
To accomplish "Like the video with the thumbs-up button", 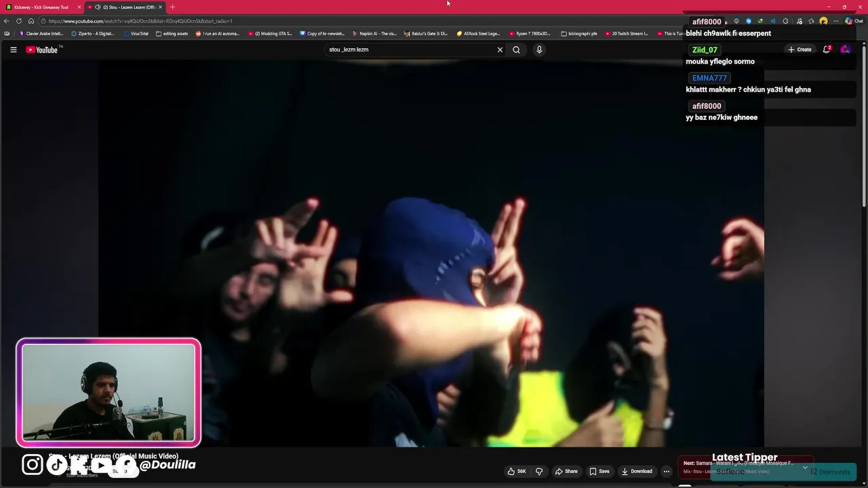I will pyautogui.click(x=517, y=471).
